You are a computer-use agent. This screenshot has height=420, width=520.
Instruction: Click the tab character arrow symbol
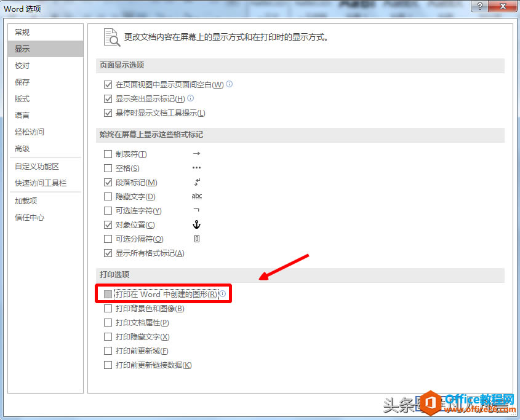[196, 154]
